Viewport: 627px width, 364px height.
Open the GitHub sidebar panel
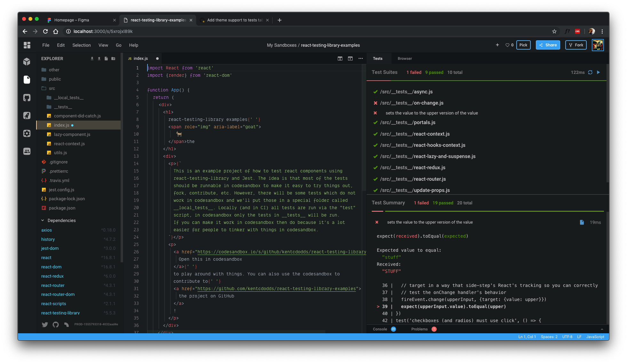[x=27, y=98]
